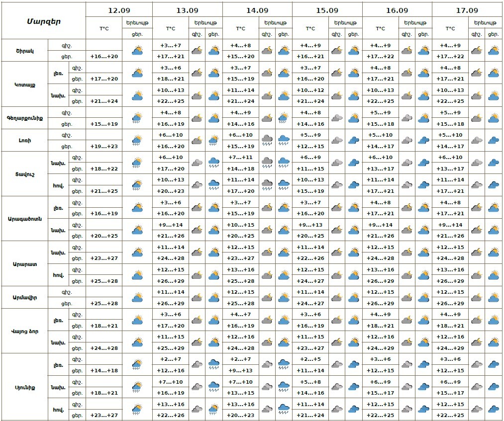
Task: Click Armavir's weather icon for 12.09
Action: click(137, 298)
